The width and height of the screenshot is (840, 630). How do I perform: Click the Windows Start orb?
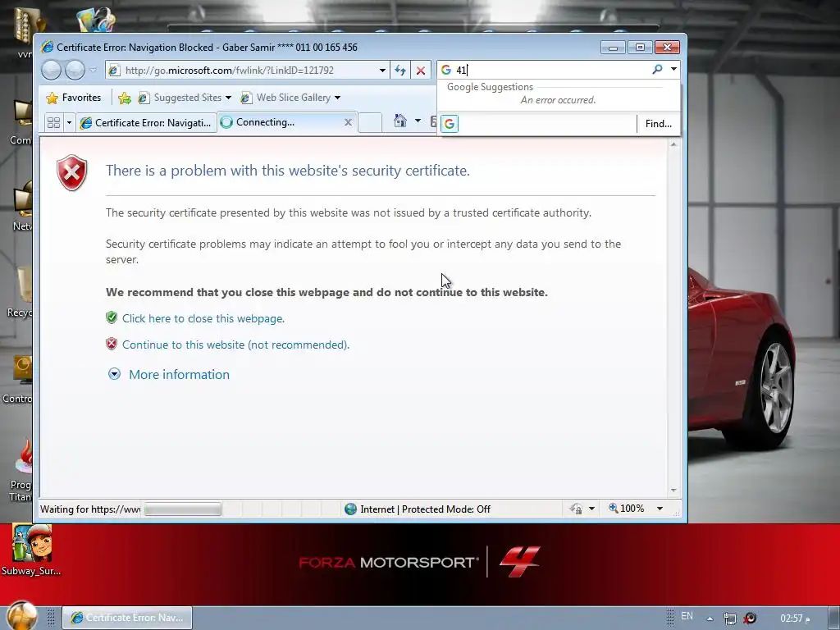pos(22,616)
